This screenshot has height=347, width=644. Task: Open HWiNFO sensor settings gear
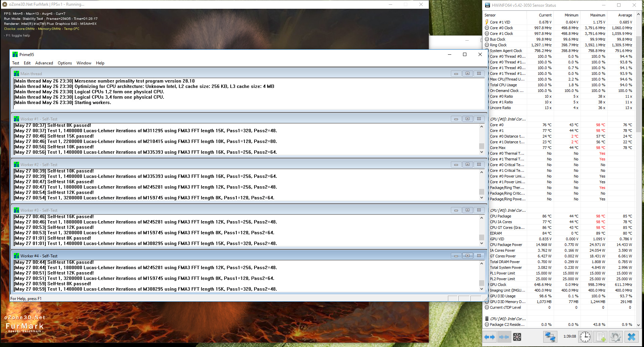(616, 337)
